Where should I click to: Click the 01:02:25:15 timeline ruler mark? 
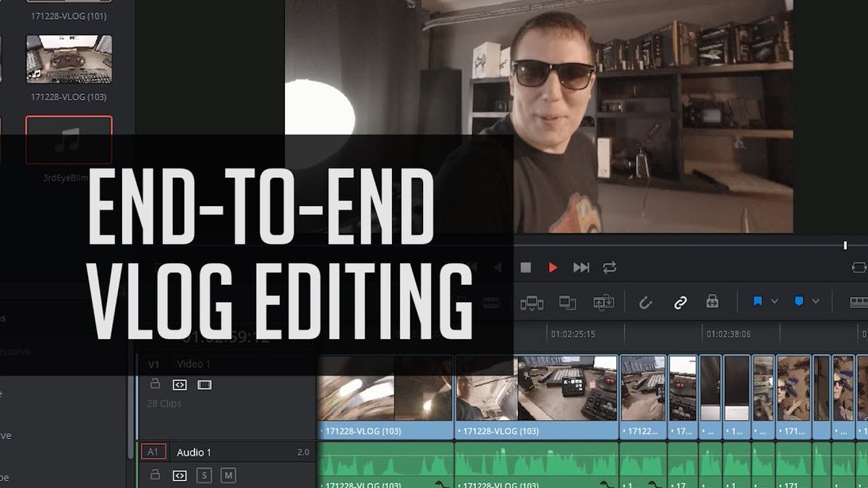coord(573,335)
